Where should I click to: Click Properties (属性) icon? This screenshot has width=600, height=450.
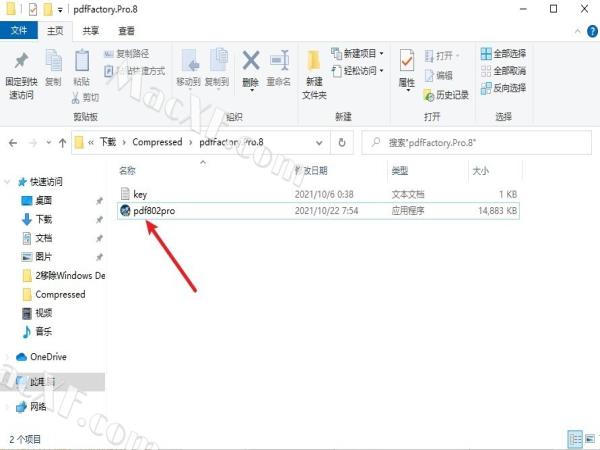click(x=406, y=60)
